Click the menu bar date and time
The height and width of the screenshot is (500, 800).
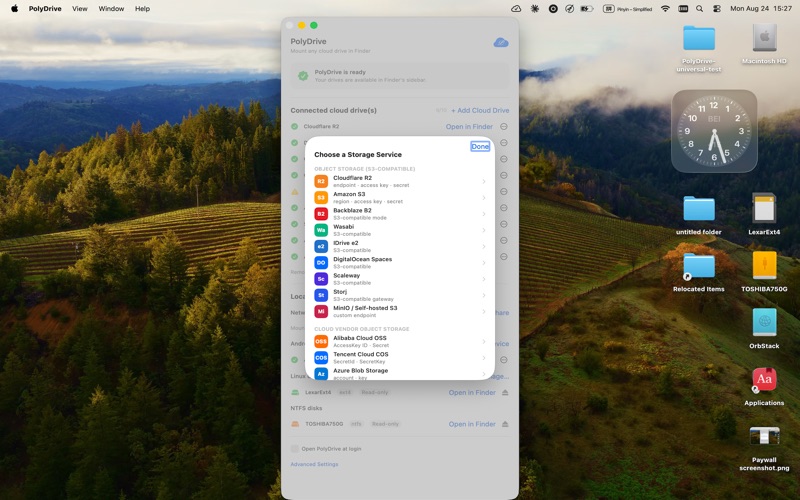pyautogui.click(x=761, y=8)
